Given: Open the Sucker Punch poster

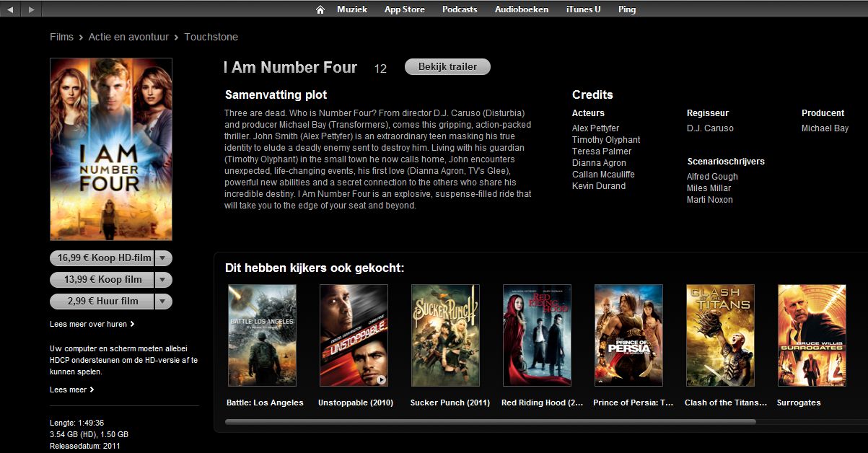Looking at the screenshot, I should 445,335.
